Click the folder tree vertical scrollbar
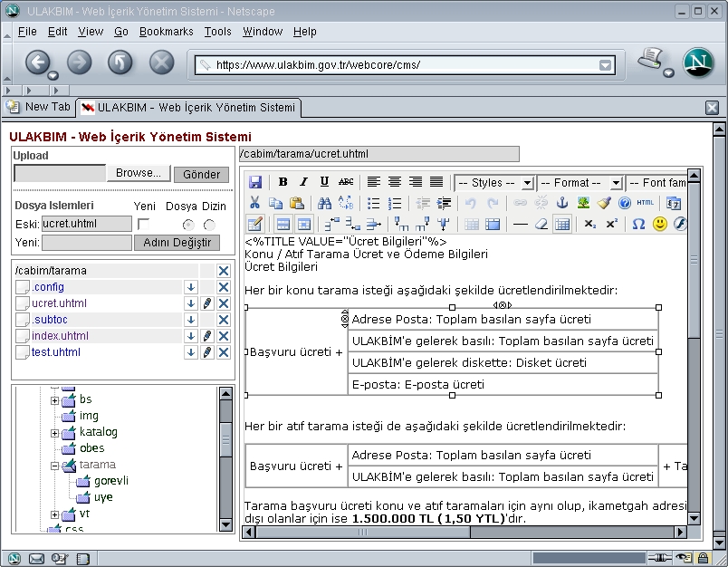Image resolution: width=728 pixels, height=567 pixels. coord(225,459)
